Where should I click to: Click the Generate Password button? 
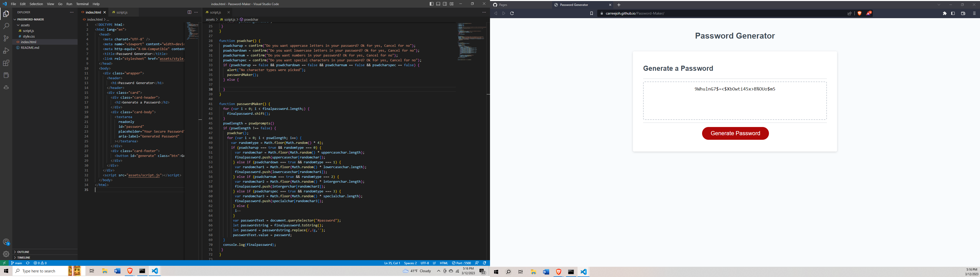(735, 133)
